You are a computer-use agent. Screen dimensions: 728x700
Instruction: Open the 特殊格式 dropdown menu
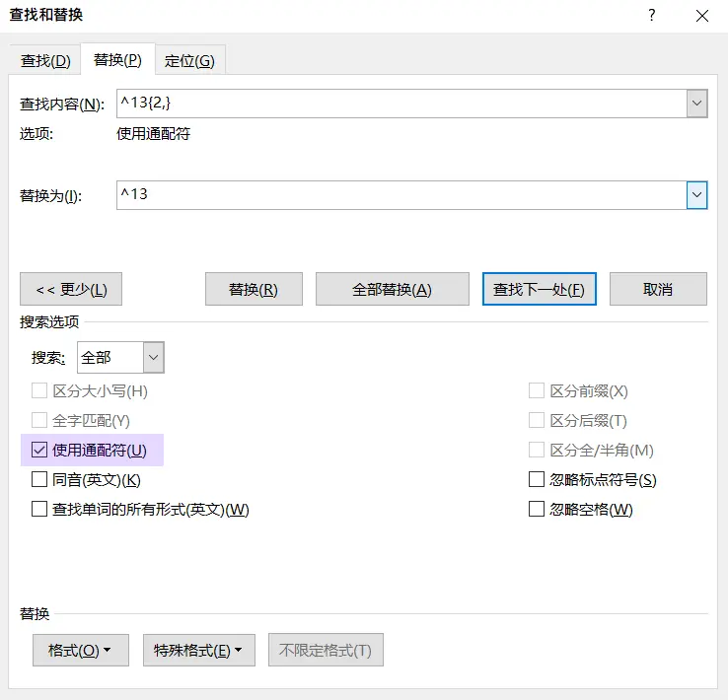coord(198,650)
